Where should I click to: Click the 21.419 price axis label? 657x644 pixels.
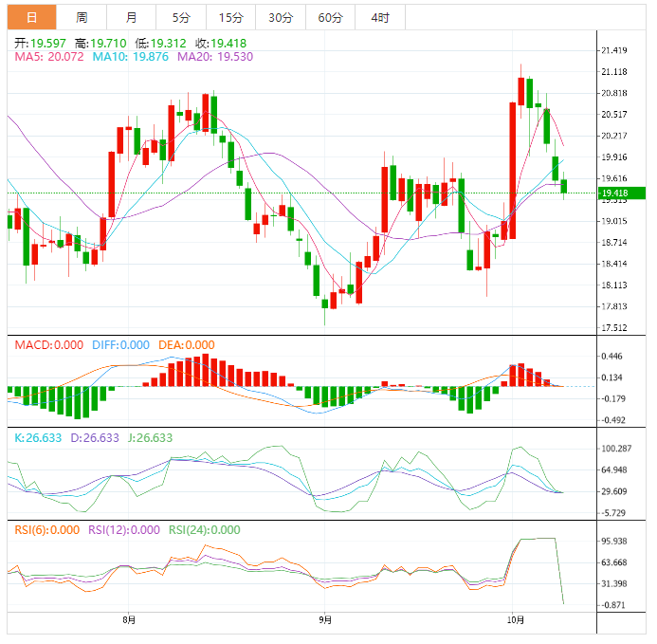click(x=614, y=50)
